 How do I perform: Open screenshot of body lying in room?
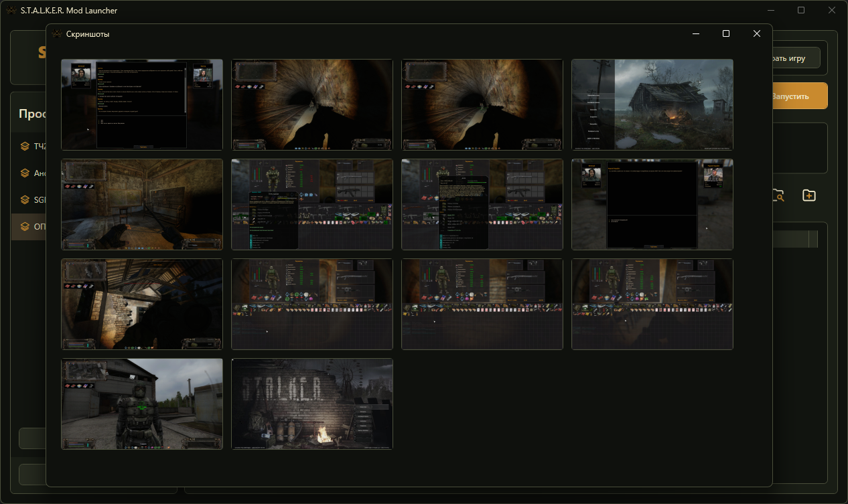click(x=142, y=204)
